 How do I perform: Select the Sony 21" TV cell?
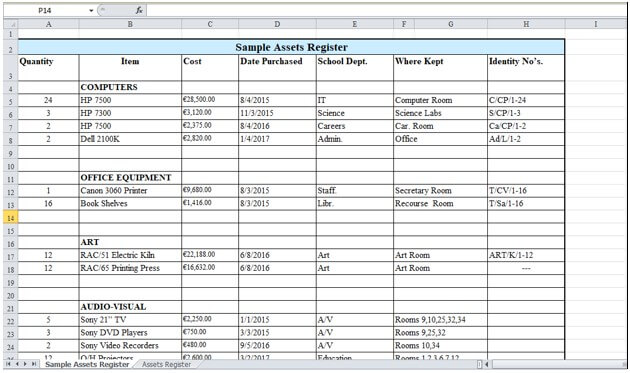(130, 320)
